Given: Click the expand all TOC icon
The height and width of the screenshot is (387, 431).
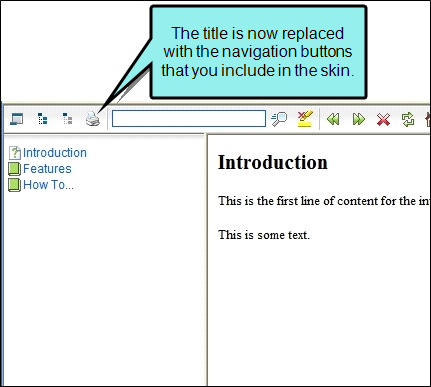Looking at the screenshot, I should (42, 119).
